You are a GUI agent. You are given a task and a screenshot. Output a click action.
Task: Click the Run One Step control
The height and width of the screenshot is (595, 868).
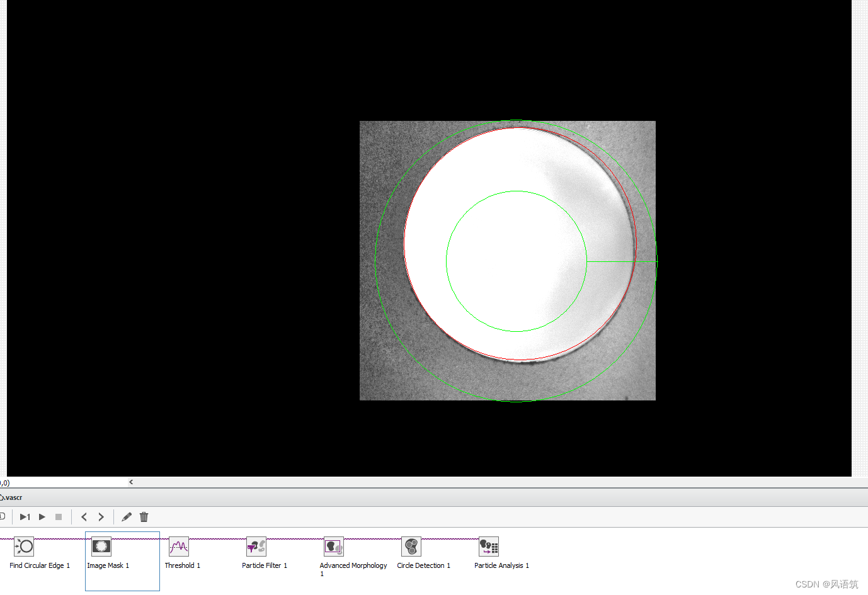(x=25, y=516)
